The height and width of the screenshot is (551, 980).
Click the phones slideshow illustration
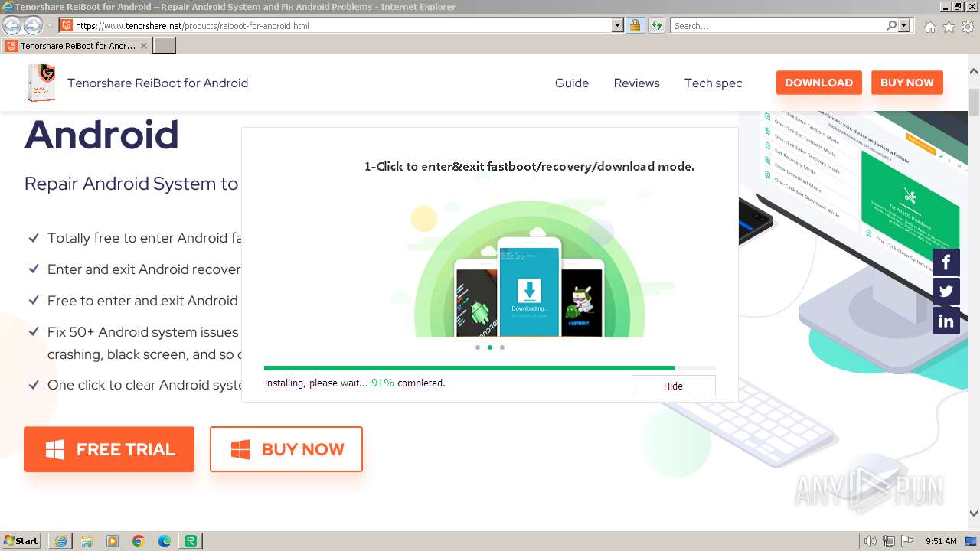(529, 269)
